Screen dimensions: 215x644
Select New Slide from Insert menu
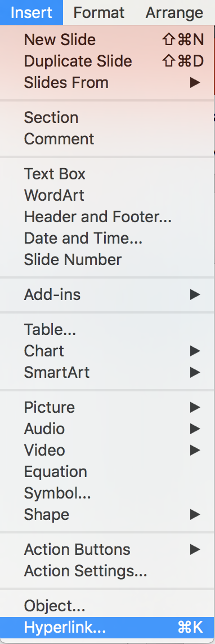coord(107,39)
